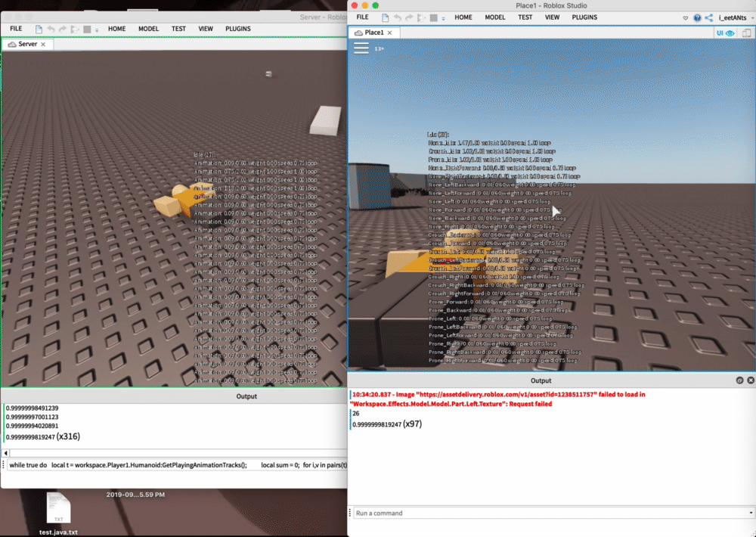Viewport: 756px width, 537px height.
Task: Click the Place1 Output panel title
Action: coord(541,380)
